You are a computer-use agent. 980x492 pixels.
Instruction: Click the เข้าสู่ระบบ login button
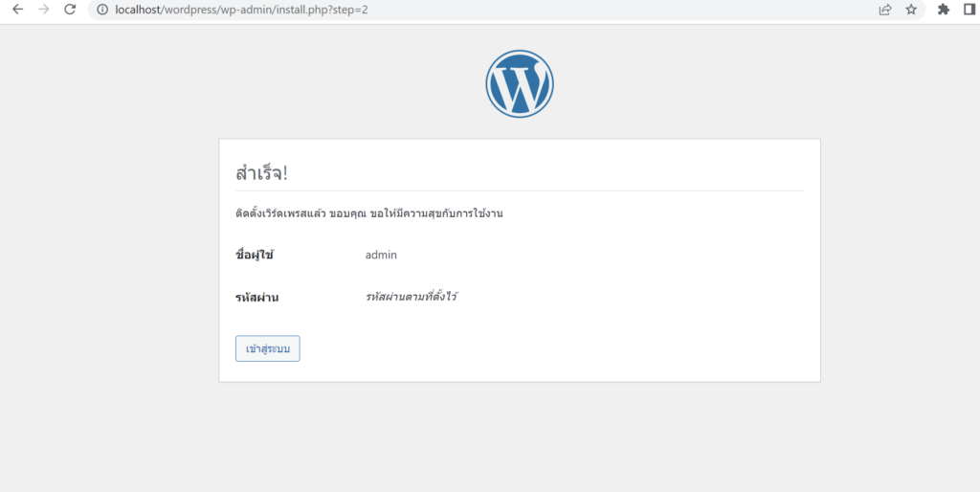[268, 348]
